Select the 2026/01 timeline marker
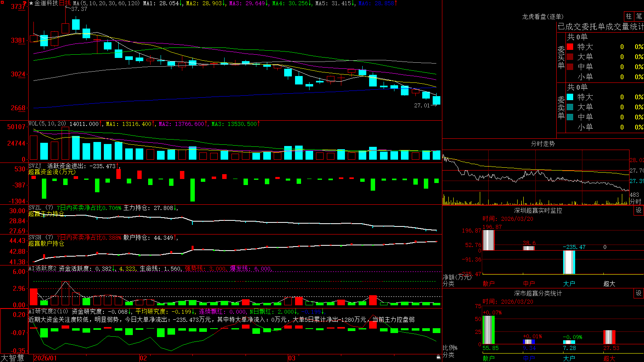The height and width of the screenshot is (362, 644). 45,358
